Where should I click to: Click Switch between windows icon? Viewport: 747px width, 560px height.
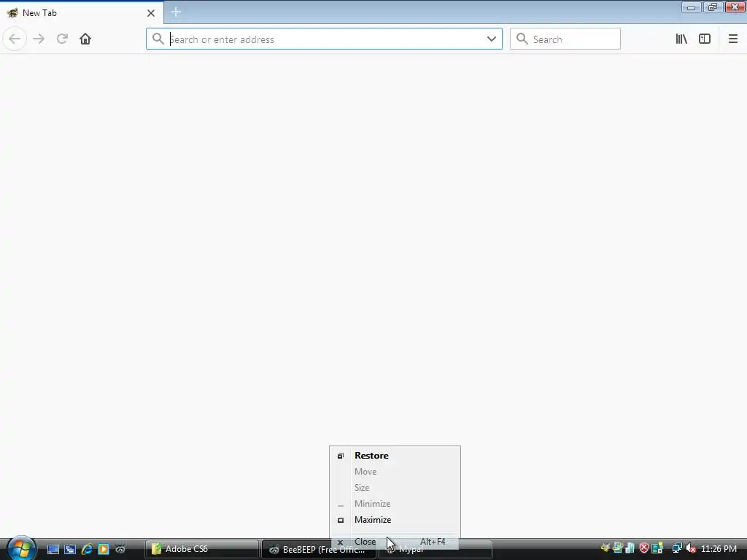click(70, 549)
